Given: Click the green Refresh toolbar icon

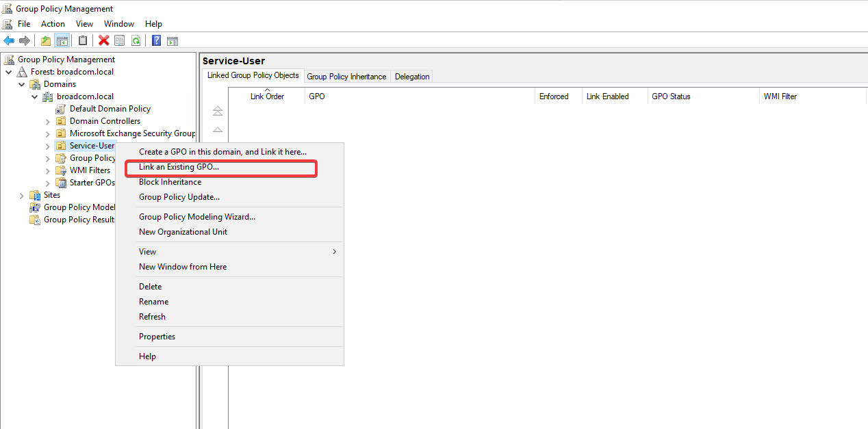Looking at the screenshot, I should point(136,40).
